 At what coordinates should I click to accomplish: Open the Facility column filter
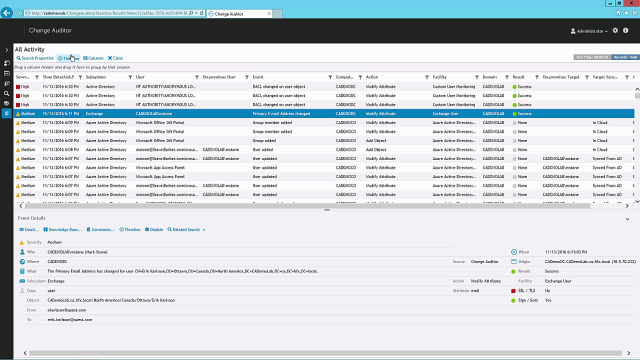point(476,77)
